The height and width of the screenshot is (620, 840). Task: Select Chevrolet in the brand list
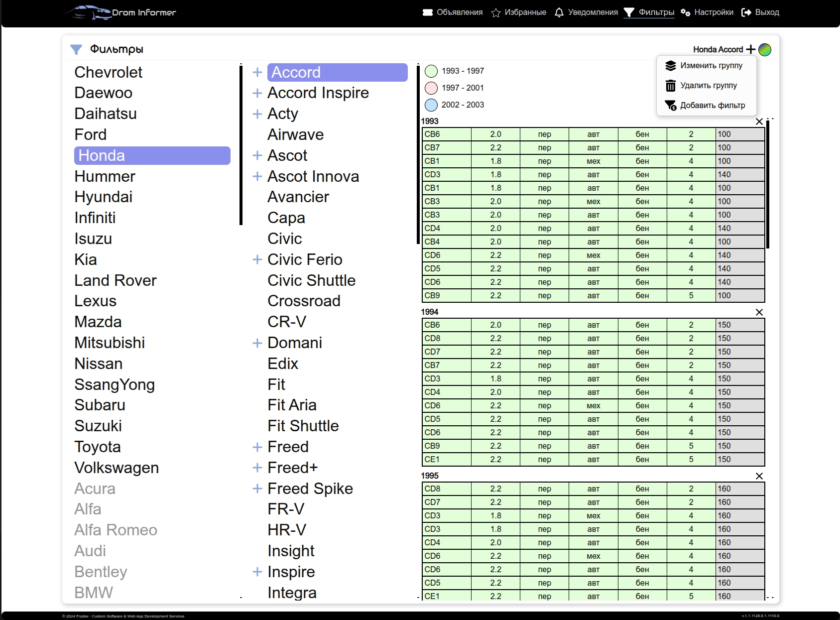[x=108, y=72]
